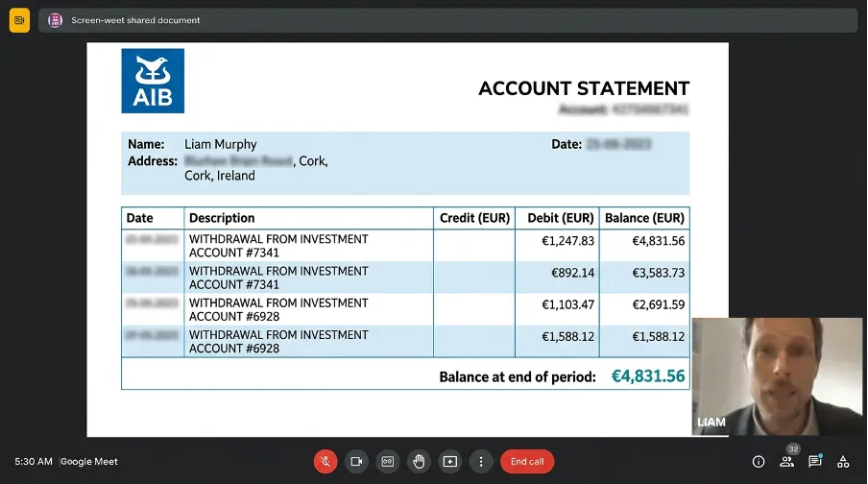Viewport: 868px width, 484px height.
Task: Click balance value €2,691.59
Action: (658, 304)
